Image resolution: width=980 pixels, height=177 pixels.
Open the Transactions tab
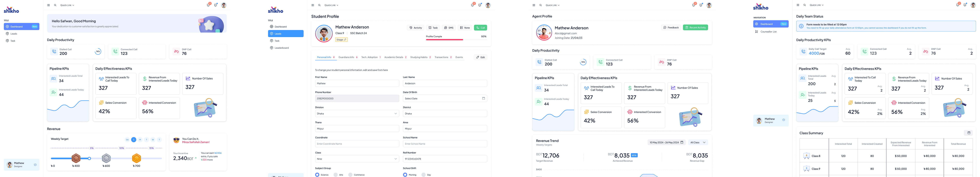point(442,57)
